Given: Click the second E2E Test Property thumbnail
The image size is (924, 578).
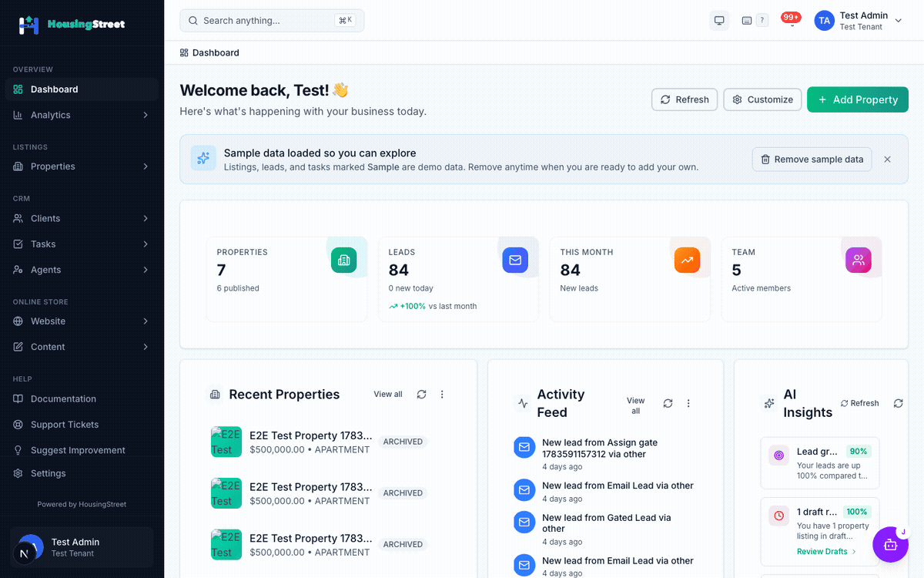Looking at the screenshot, I should [x=226, y=493].
